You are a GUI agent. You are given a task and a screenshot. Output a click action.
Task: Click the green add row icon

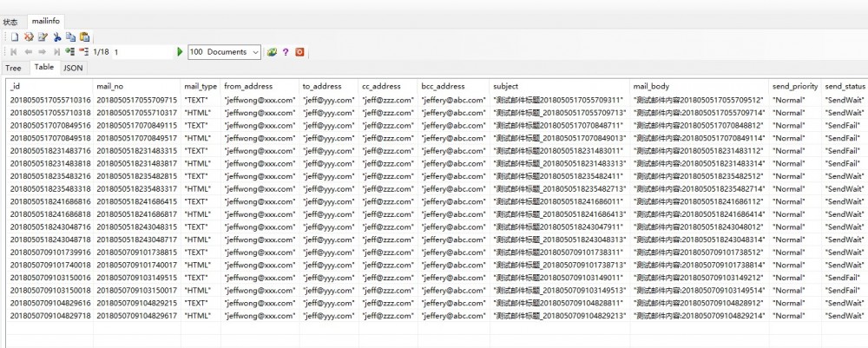click(x=69, y=51)
